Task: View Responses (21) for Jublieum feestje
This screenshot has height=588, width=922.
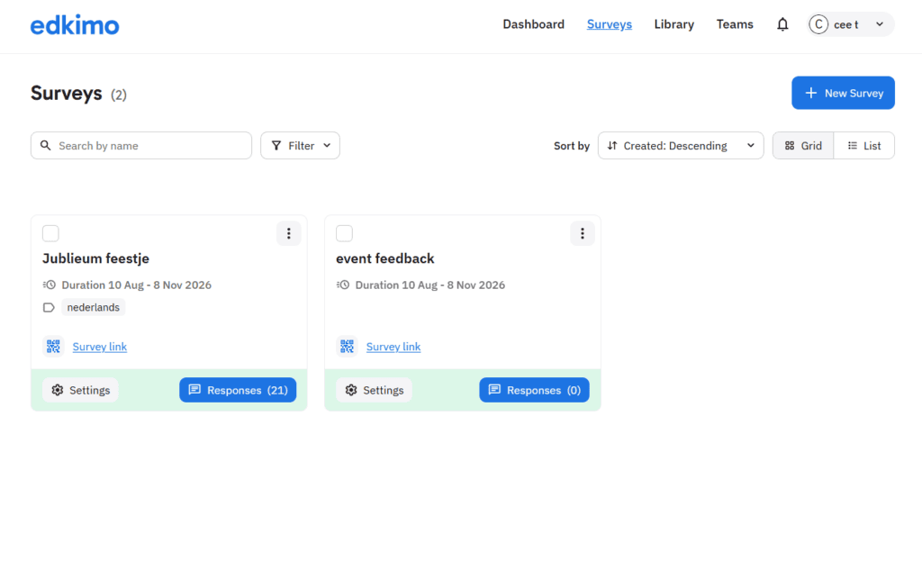Action: point(238,390)
